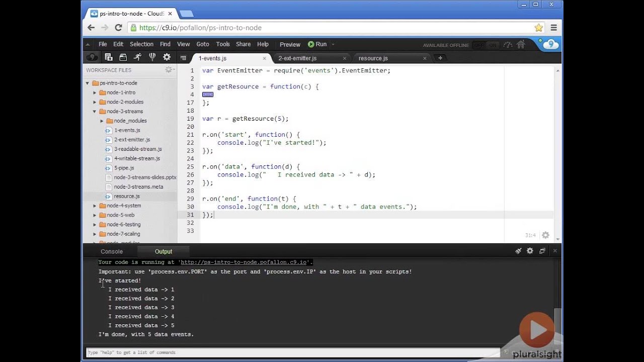
Task: Toggle Available Offline to ON
Action: pyautogui.click(x=493, y=45)
